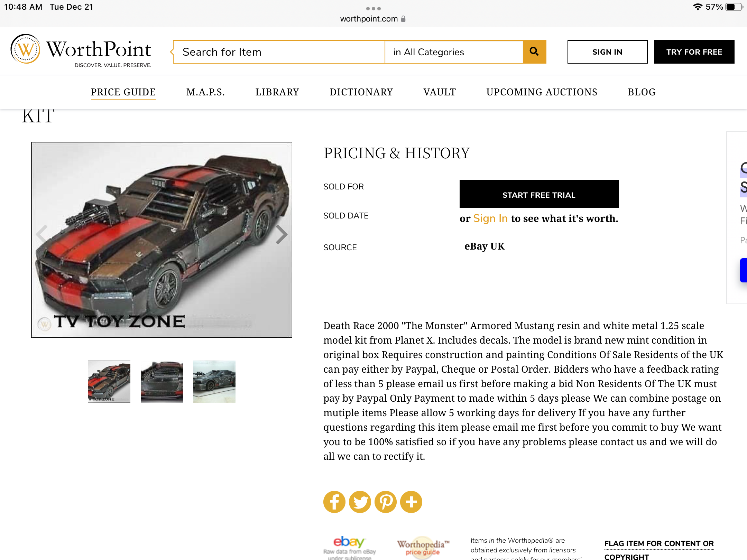Open the All Categories dropdown

(x=454, y=52)
